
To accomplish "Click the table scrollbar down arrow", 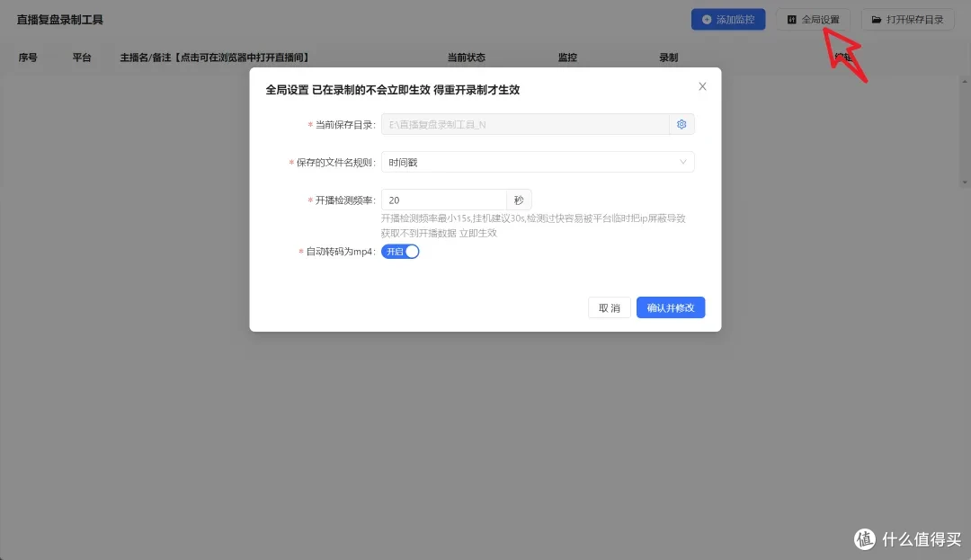I will pyautogui.click(x=965, y=182).
